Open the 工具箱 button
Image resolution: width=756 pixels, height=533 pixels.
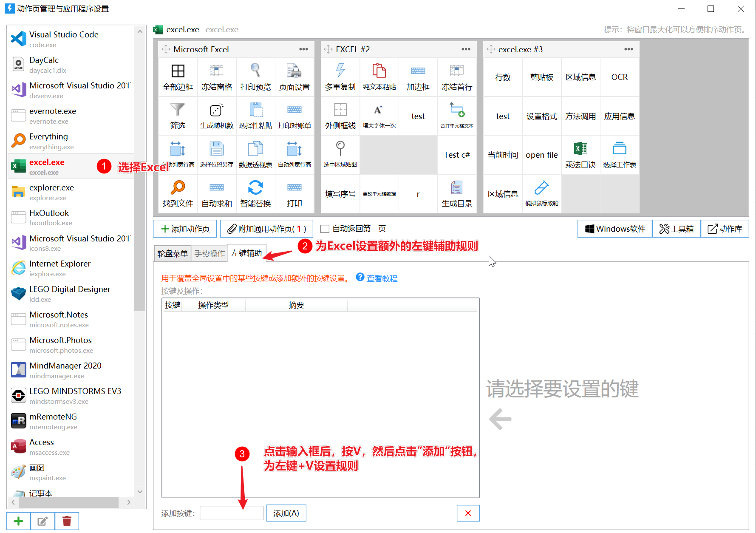tap(677, 229)
